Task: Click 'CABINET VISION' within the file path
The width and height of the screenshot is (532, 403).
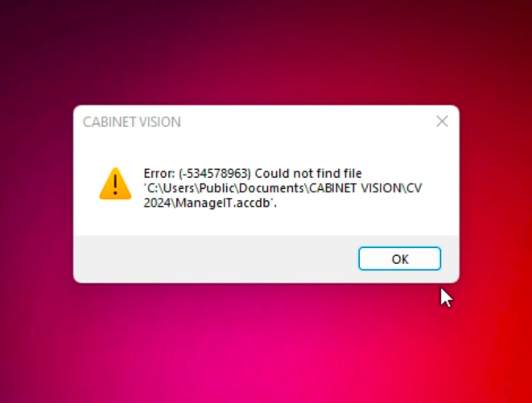Action: 356,188
